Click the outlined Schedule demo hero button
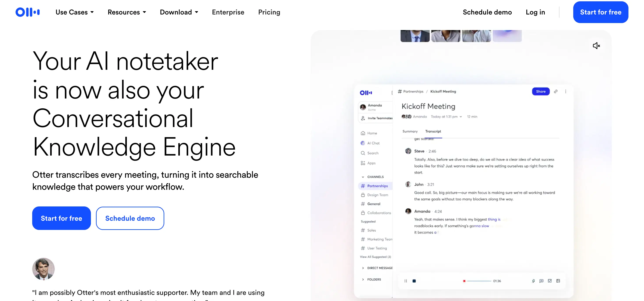 tap(130, 218)
